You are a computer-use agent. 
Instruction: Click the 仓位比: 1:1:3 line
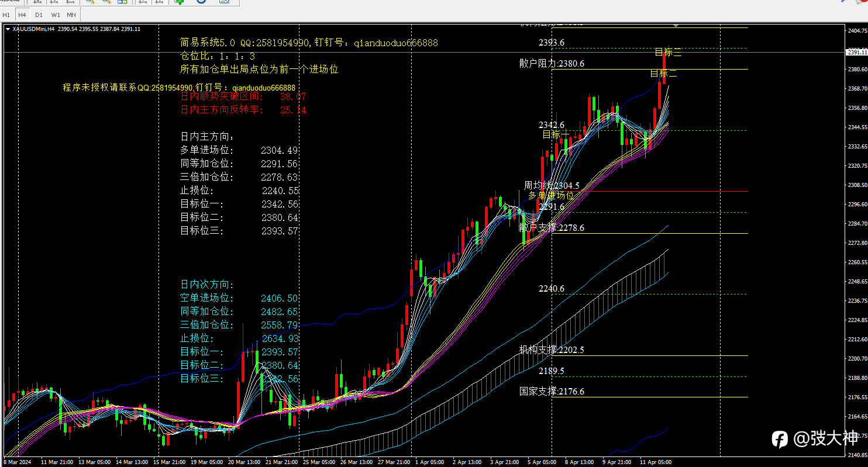tap(217, 56)
